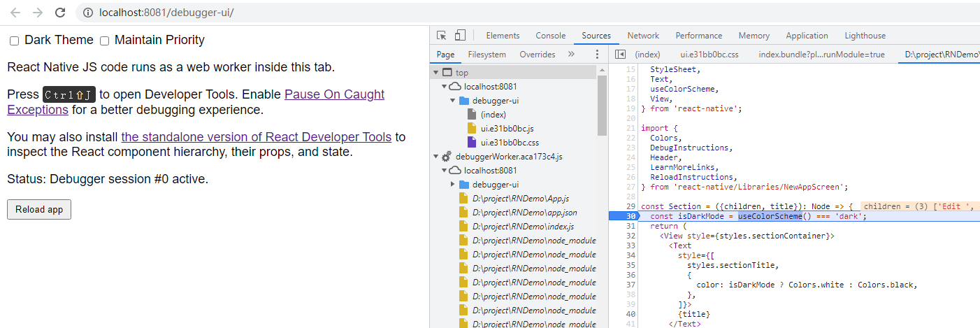The image size is (980, 328).
Task: Click the browser back arrow
Action: 15,13
